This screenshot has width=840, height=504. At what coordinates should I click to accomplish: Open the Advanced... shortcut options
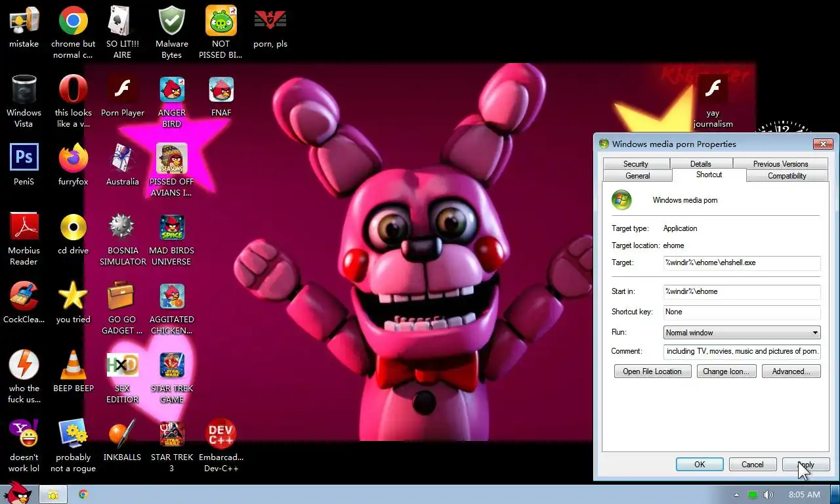click(x=791, y=371)
